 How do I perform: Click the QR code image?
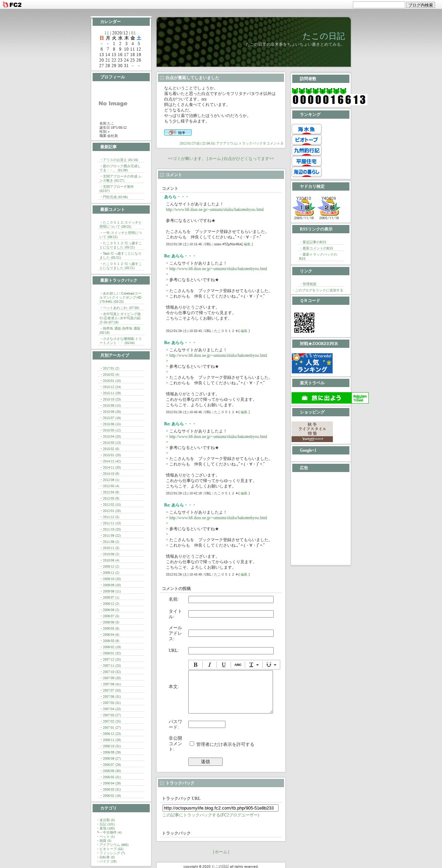(x=304, y=323)
